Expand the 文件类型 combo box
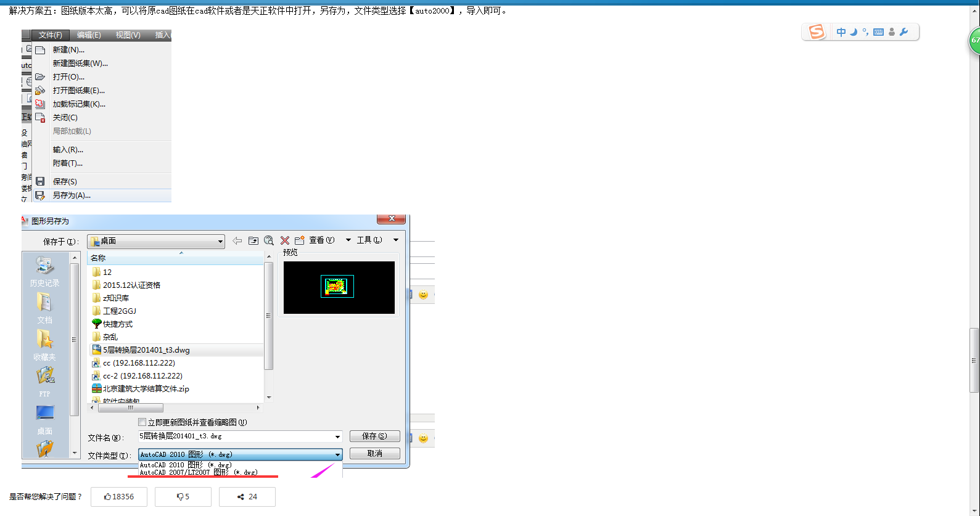This screenshot has width=980, height=516. click(x=241, y=454)
